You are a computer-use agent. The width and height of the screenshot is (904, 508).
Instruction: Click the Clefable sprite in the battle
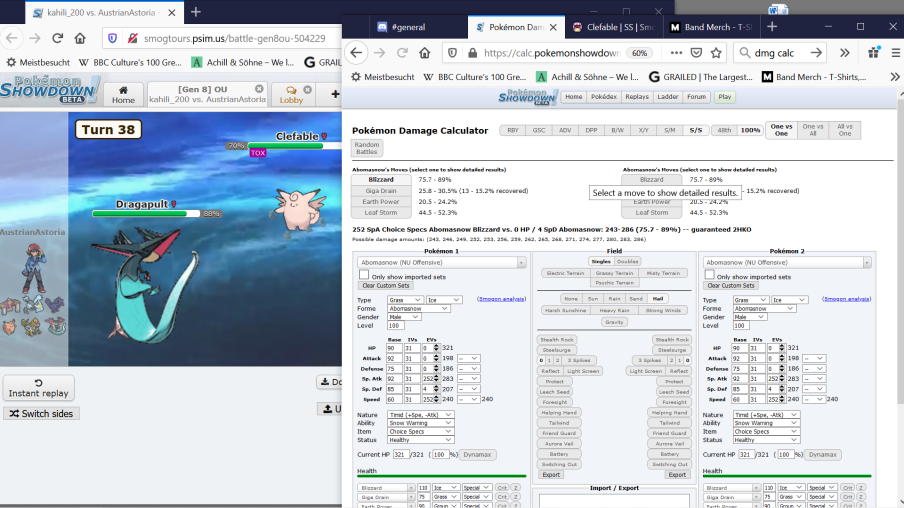(x=299, y=210)
